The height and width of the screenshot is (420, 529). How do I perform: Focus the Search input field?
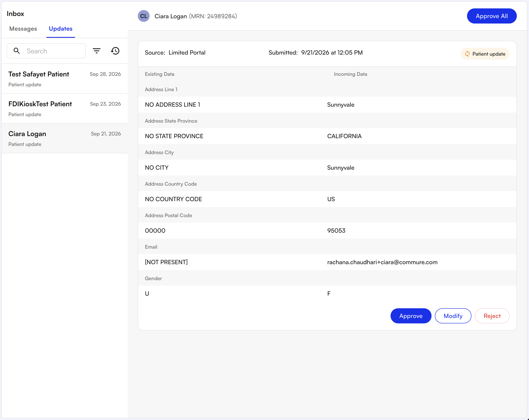46,51
